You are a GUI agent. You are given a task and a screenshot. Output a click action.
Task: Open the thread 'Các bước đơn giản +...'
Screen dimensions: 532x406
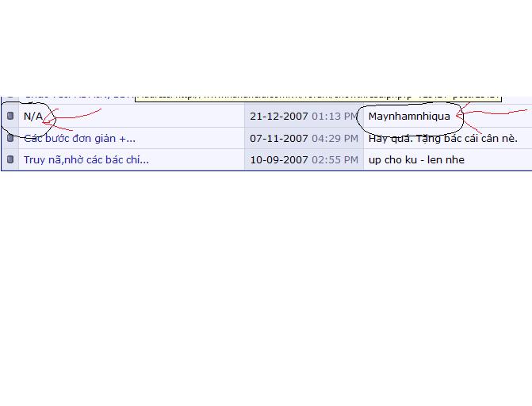coord(79,139)
